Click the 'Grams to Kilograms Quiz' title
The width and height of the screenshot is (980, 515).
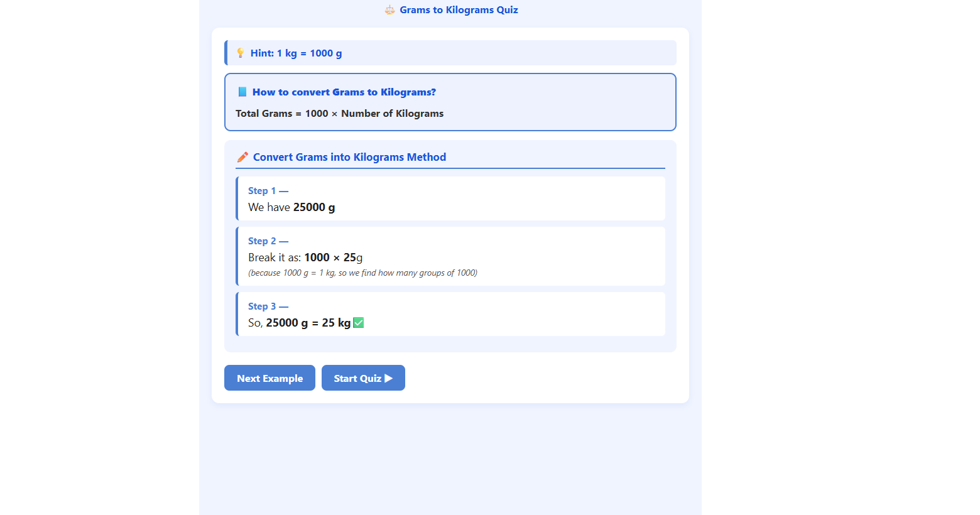point(459,10)
